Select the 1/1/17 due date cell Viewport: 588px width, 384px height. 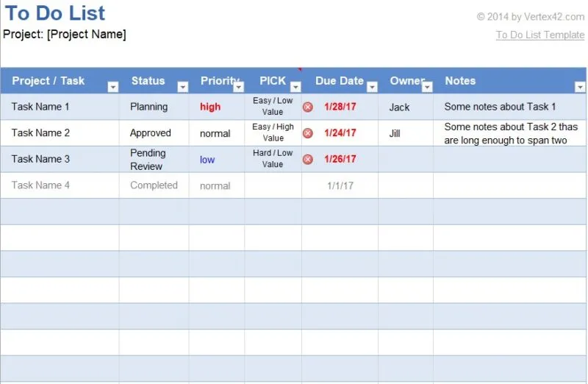pyautogui.click(x=340, y=186)
